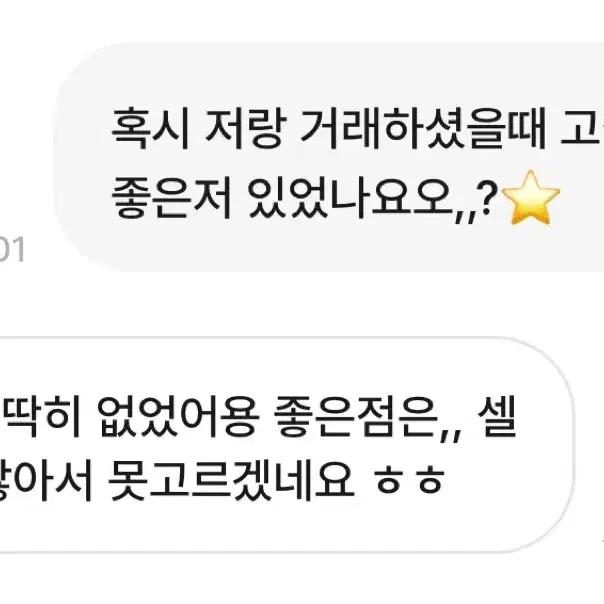
Task: Click the blank area between the two bubbles
Action: click(x=302, y=304)
